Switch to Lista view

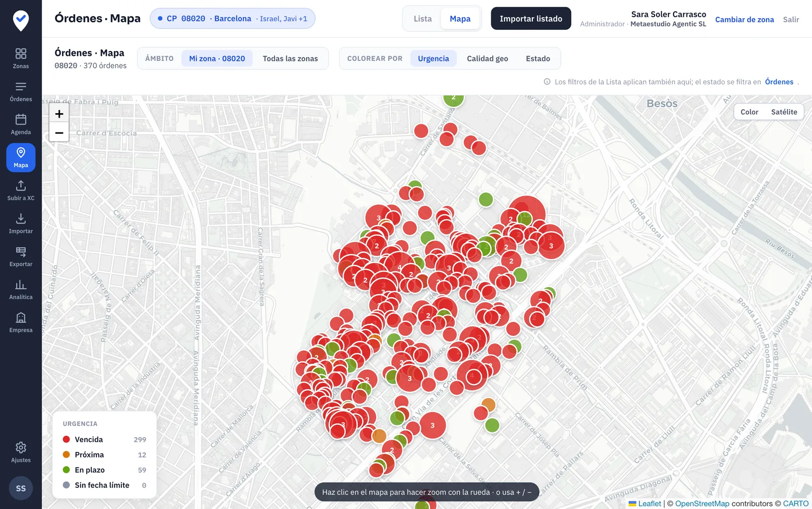[423, 19]
